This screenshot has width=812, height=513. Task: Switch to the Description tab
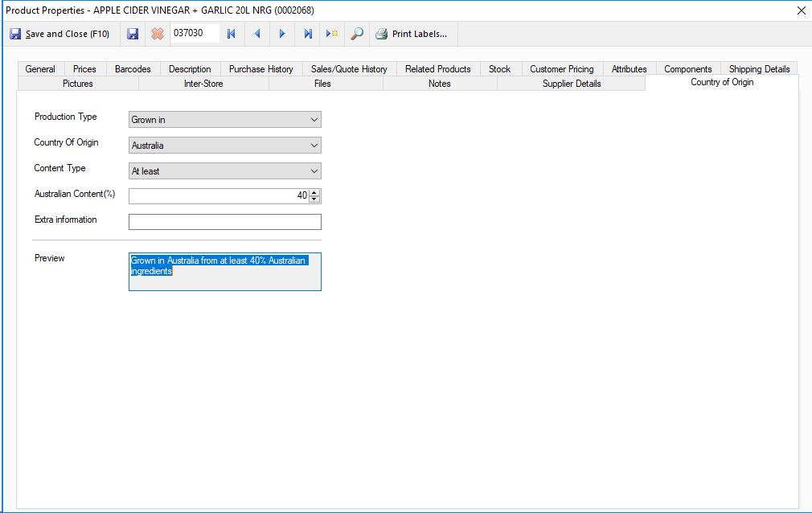point(190,69)
